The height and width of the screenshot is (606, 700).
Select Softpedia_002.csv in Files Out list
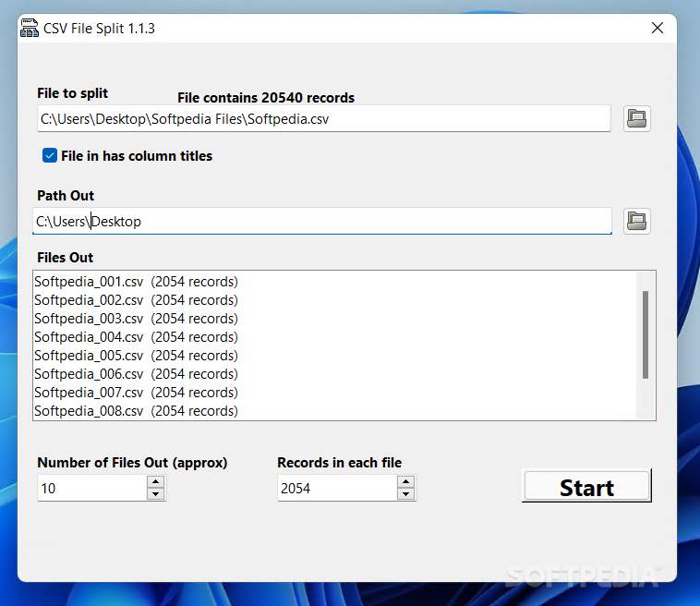[335, 300]
